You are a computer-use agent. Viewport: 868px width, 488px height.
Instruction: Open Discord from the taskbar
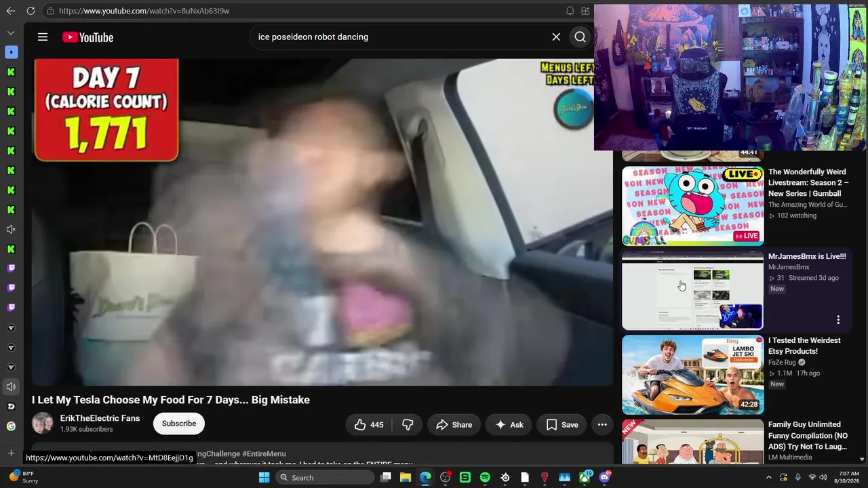pos(604,478)
